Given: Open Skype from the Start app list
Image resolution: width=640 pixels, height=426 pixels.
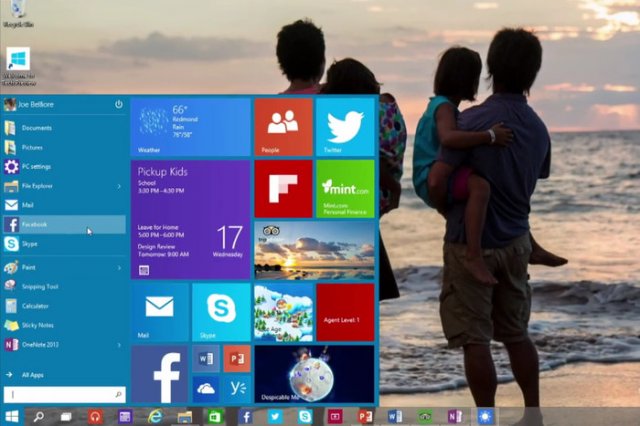Looking at the screenshot, I should coord(64,244).
